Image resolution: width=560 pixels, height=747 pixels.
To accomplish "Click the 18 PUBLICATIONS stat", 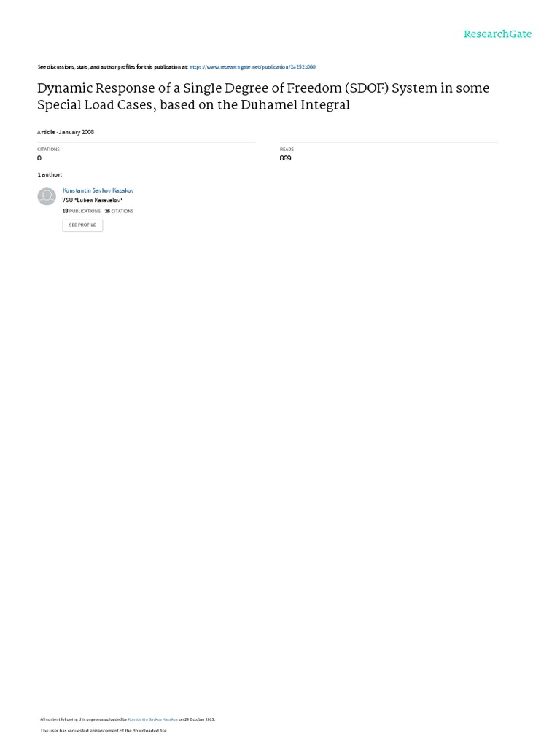I will tap(82, 211).
